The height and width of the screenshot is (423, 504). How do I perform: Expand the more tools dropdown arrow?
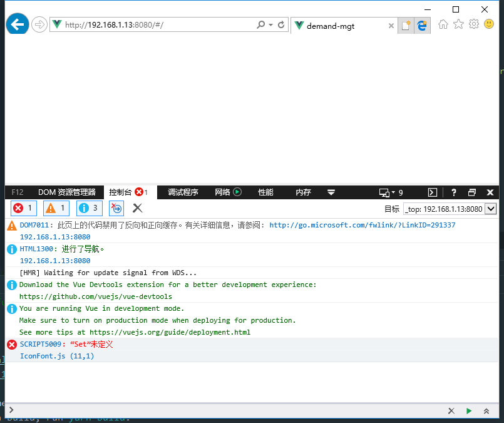[x=331, y=192]
